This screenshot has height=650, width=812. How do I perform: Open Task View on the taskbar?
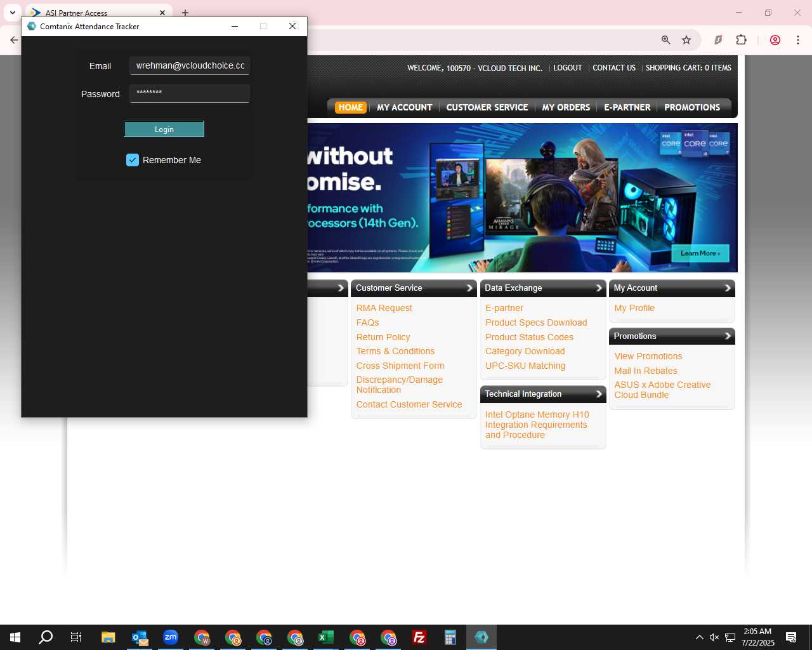pos(76,637)
